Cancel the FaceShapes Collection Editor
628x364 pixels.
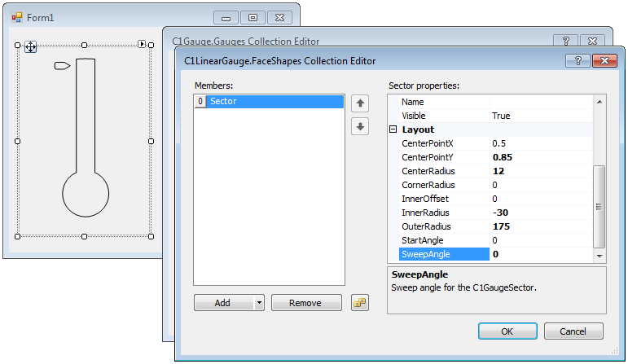[x=573, y=331]
